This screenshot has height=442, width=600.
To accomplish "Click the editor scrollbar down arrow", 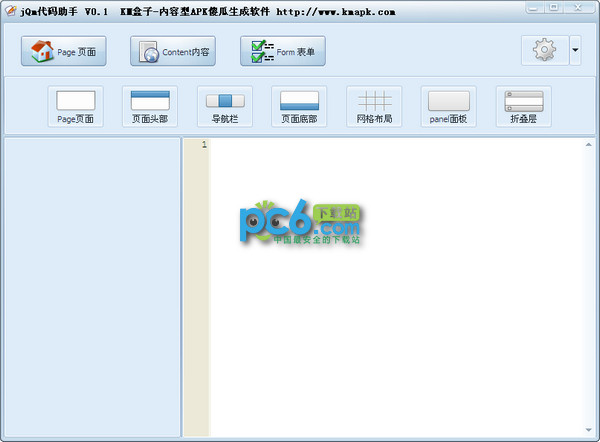I will 589,430.
